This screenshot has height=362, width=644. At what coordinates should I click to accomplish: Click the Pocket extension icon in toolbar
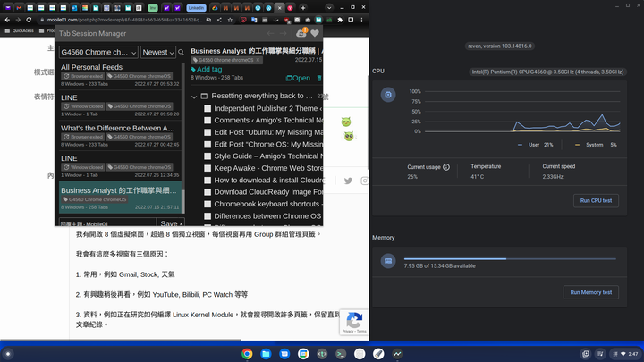click(x=243, y=20)
